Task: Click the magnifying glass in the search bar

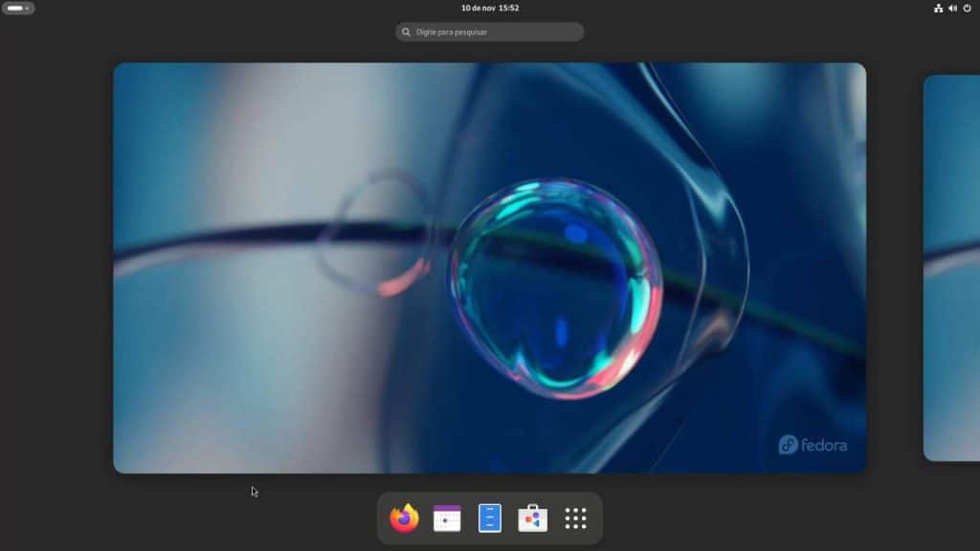Action: 406,32
